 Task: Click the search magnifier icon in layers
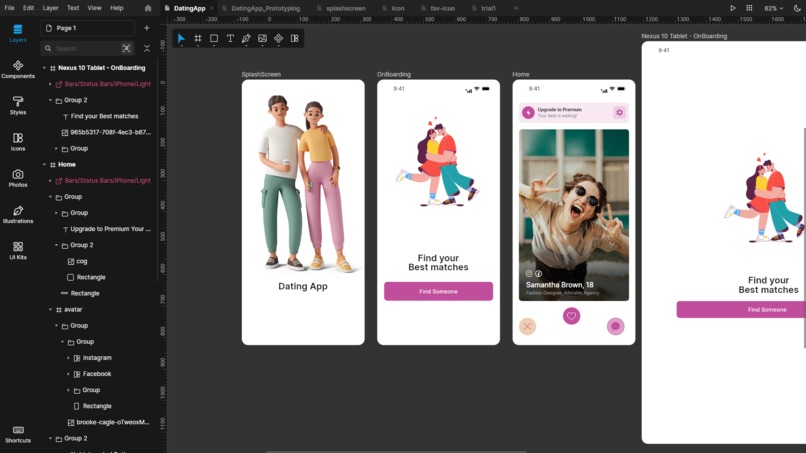[x=48, y=48]
